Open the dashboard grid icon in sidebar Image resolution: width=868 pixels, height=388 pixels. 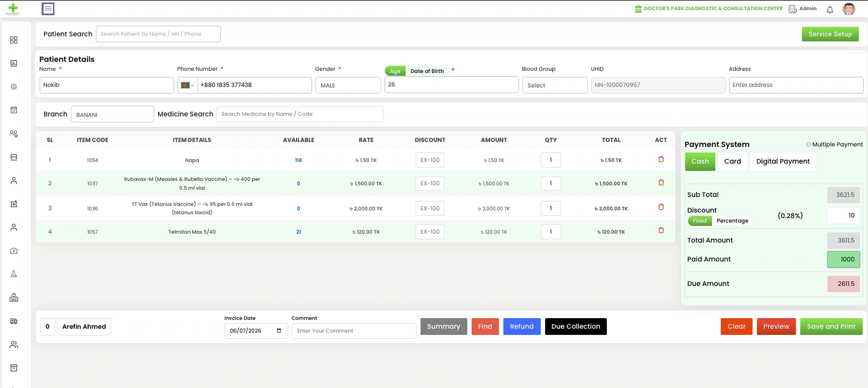(14, 40)
